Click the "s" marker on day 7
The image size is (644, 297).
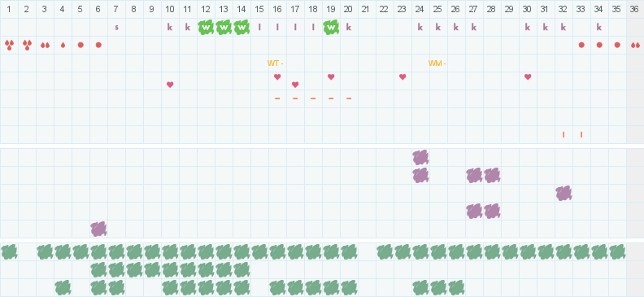tap(116, 28)
